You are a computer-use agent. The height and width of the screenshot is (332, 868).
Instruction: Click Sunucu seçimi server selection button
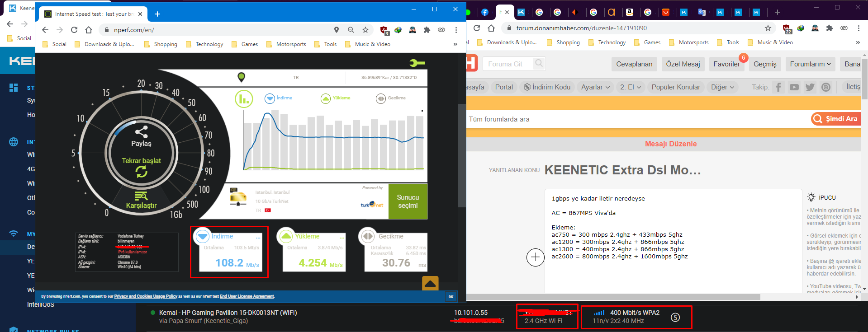(408, 201)
